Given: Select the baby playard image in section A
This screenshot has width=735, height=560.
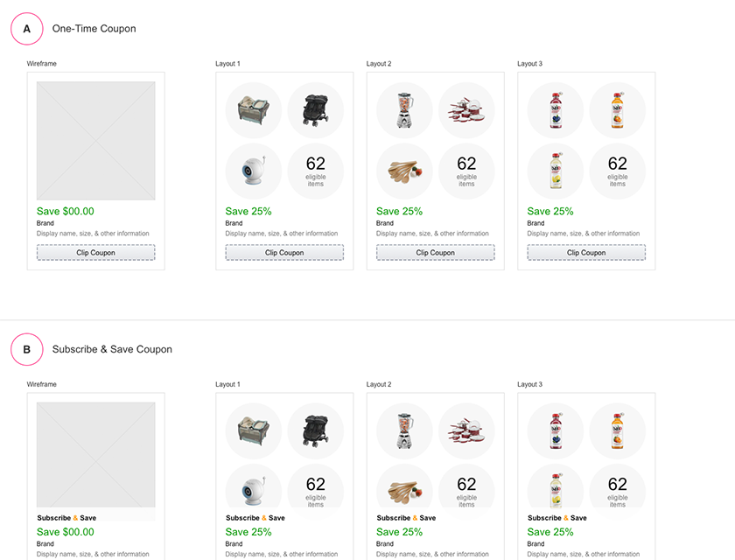Looking at the screenshot, I should pyautogui.click(x=254, y=110).
